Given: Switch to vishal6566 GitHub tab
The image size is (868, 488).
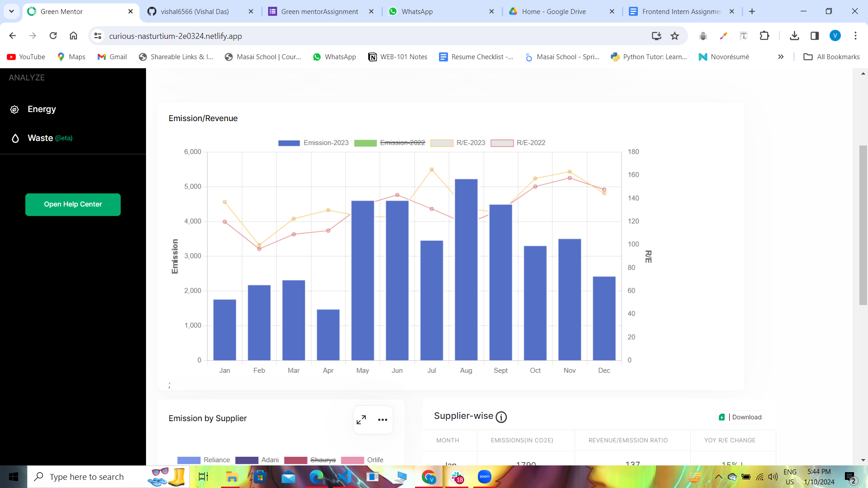Looking at the screenshot, I should pyautogui.click(x=194, y=11).
